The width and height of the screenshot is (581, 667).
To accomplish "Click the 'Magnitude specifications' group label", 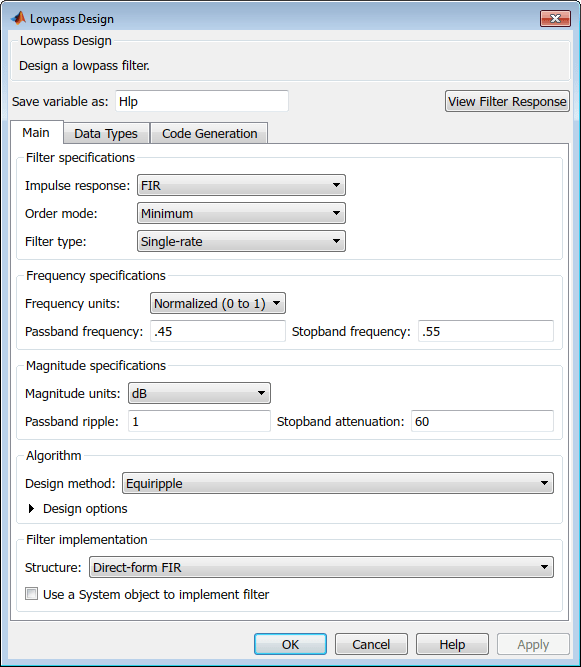I will tap(96, 365).
